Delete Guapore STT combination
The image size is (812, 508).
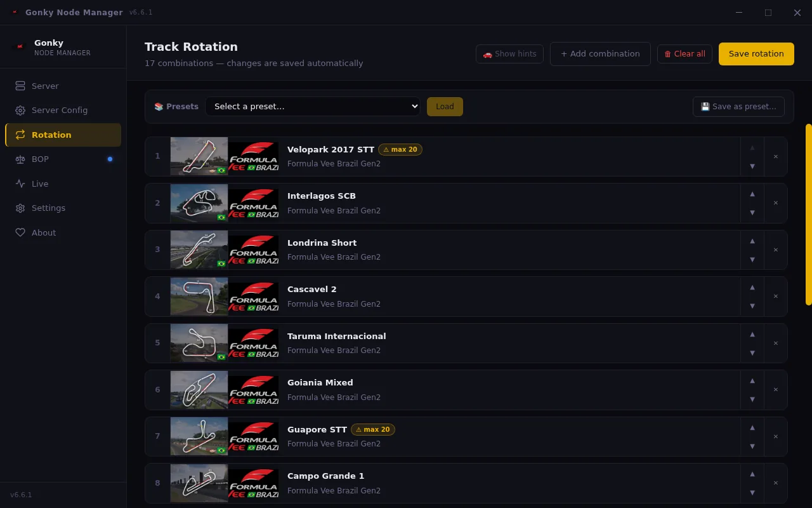775,436
